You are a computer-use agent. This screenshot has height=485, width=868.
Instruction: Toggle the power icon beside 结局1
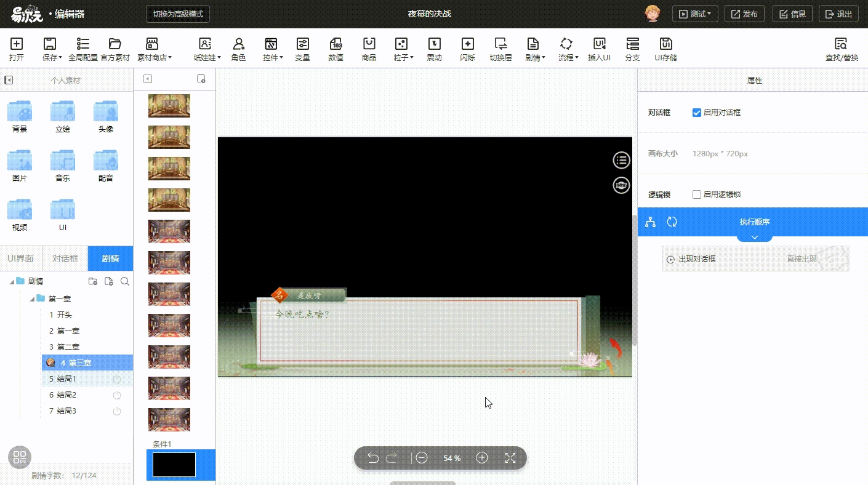[117, 379]
